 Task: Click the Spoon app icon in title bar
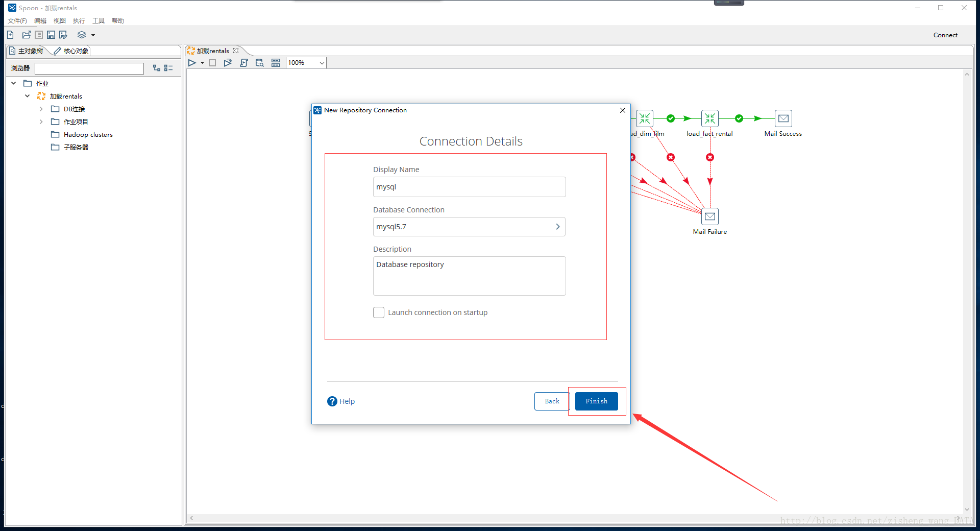click(12, 8)
